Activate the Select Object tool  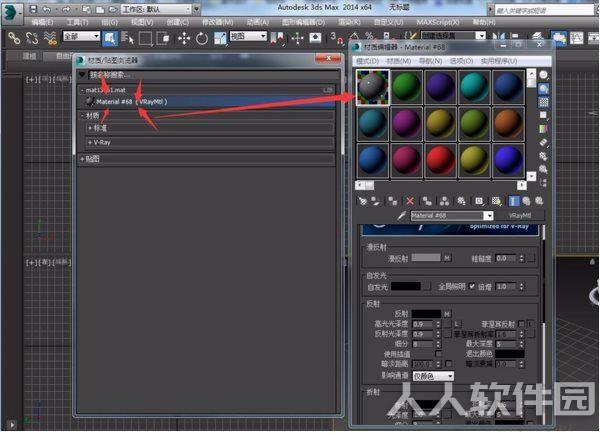pyautogui.click(x=110, y=38)
